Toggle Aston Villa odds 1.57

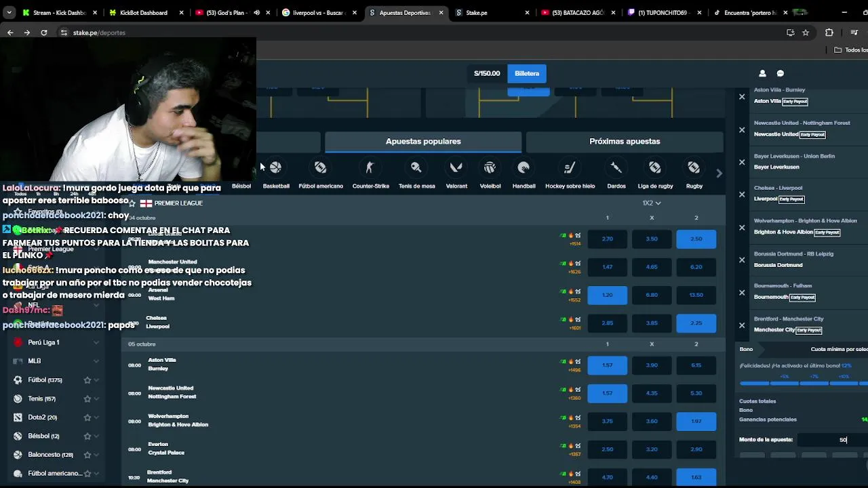point(607,365)
